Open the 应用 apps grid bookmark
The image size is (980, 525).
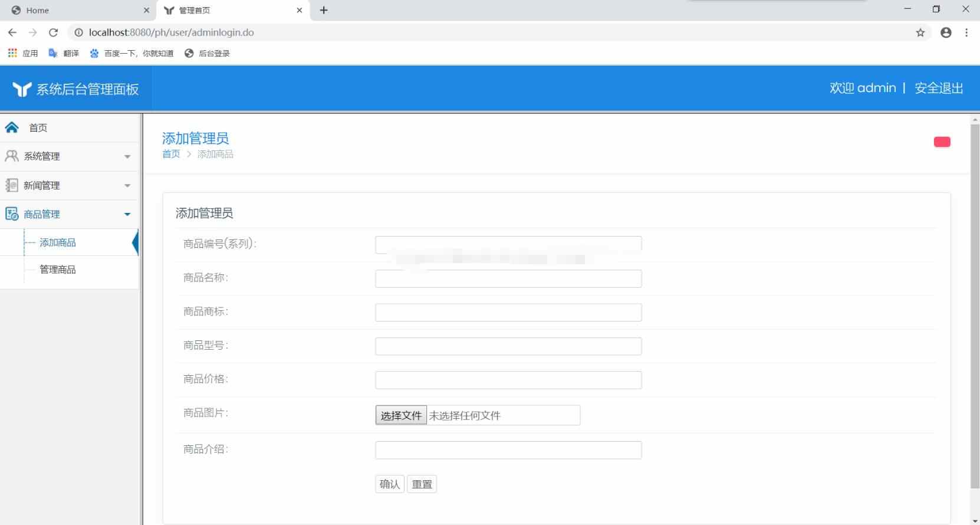23,53
